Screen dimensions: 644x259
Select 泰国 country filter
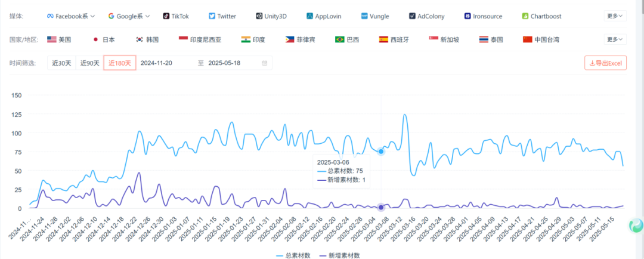[491, 40]
